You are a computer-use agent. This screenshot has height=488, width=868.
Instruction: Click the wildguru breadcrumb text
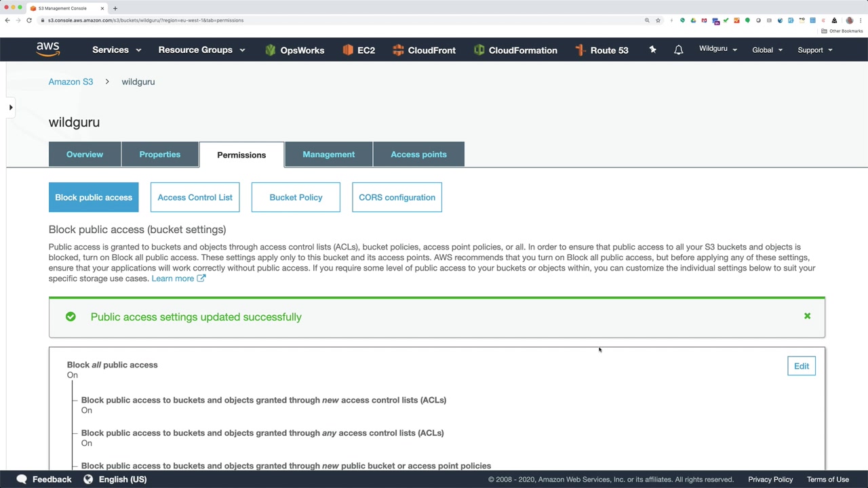138,81
